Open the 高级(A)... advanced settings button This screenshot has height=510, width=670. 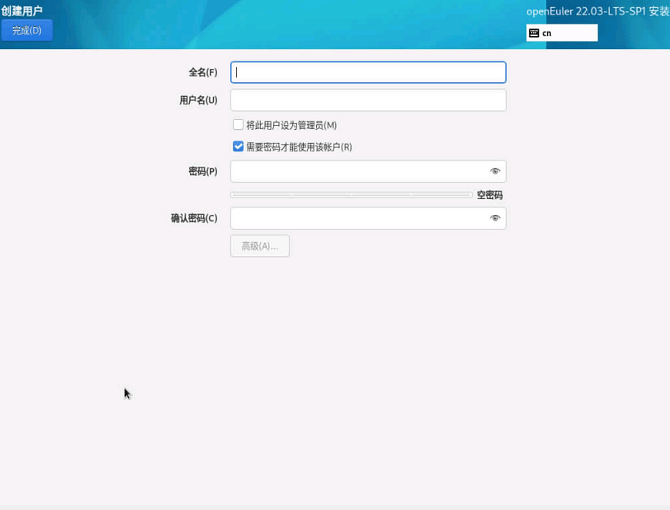point(260,246)
